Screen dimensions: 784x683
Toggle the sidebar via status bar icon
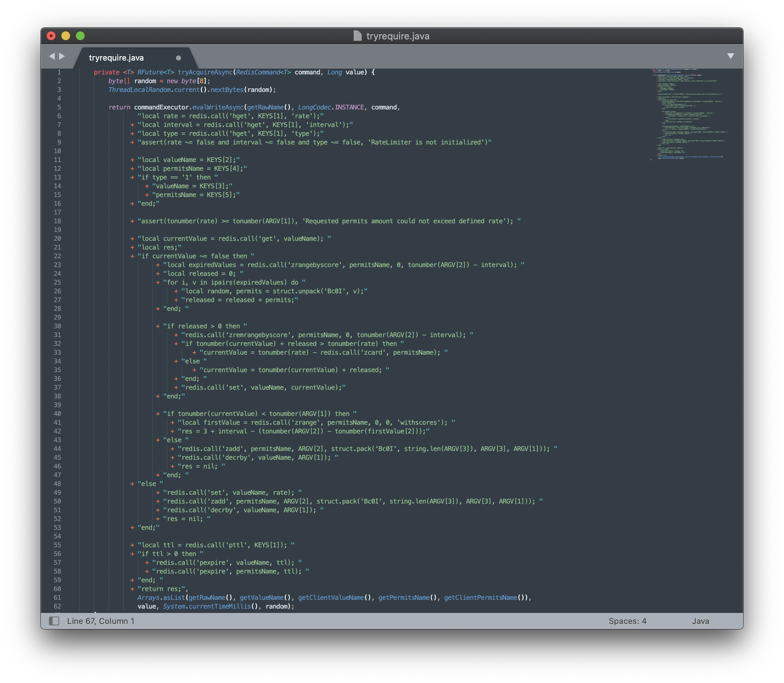coord(54,621)
